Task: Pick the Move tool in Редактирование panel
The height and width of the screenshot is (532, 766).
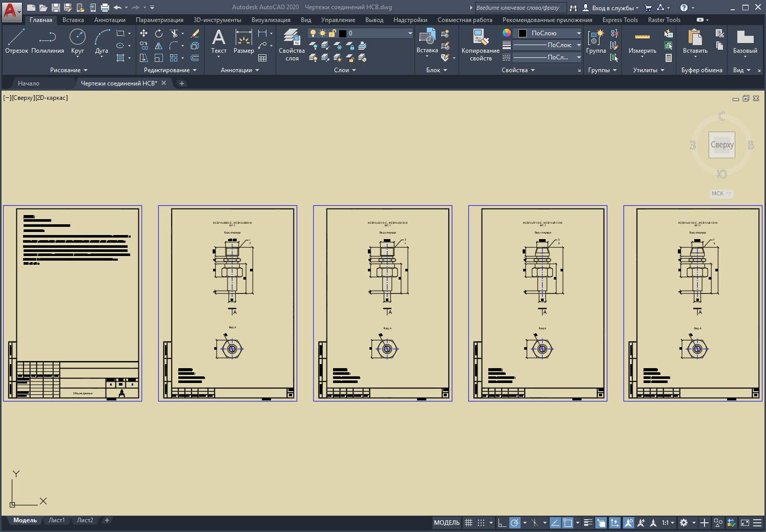Action: [x=144, y=33]
